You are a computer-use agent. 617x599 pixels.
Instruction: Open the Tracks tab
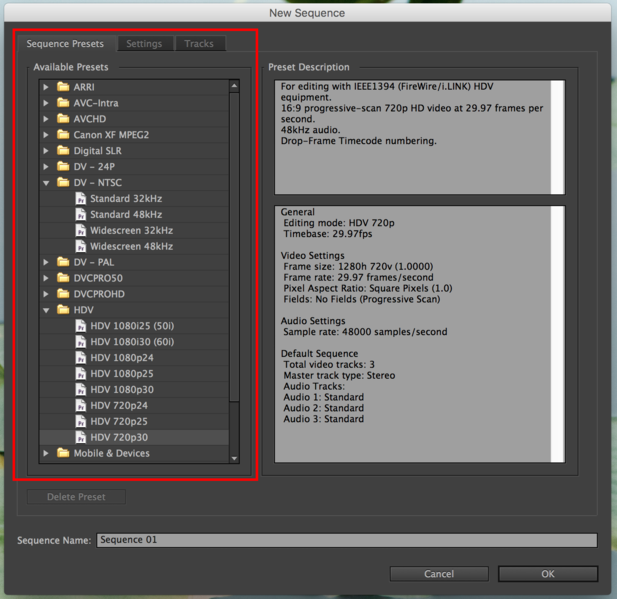pos(199,44)
